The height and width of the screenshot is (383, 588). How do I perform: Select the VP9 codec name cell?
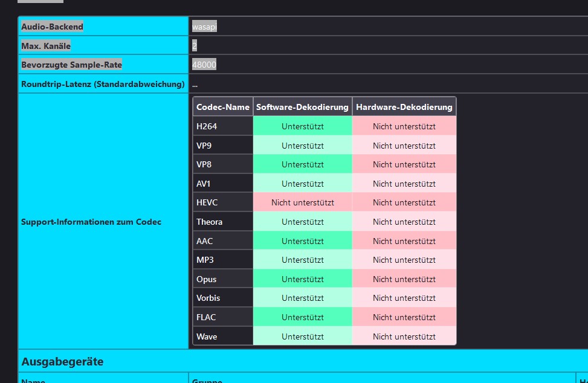(x=223, y=146)
